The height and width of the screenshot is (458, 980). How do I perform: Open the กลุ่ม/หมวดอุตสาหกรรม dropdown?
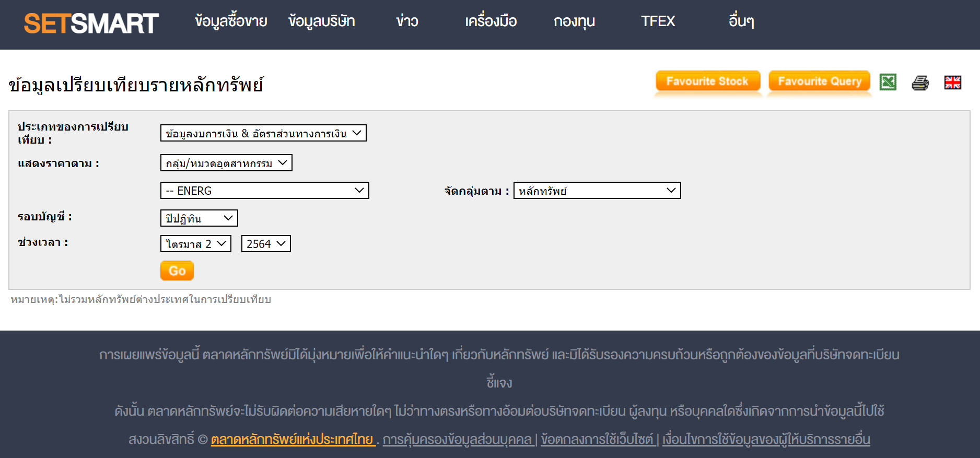point(226,163)
